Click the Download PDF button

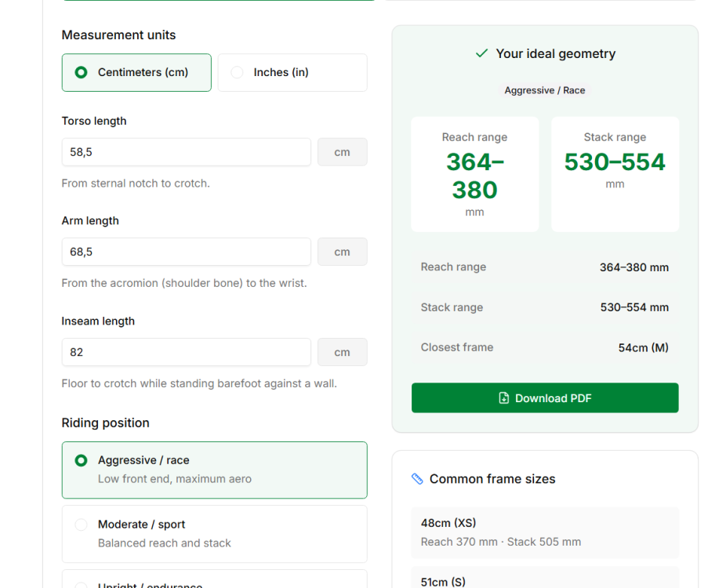point(545,397)
